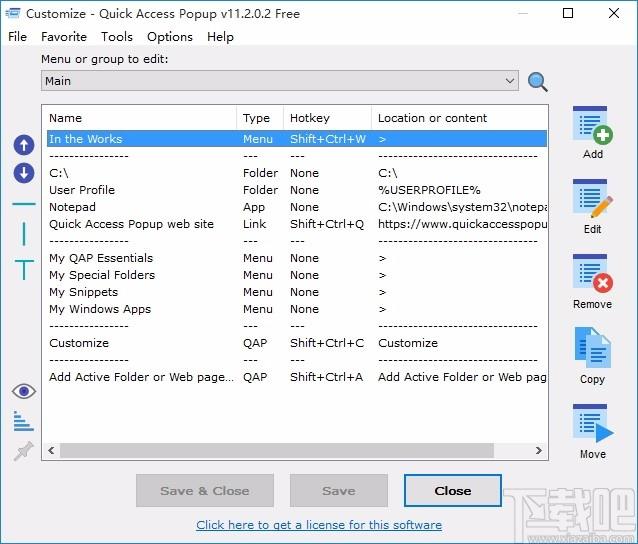638x544 pixels.
Task: Move selected favorite up with arrow
Action: pos(24,145)
